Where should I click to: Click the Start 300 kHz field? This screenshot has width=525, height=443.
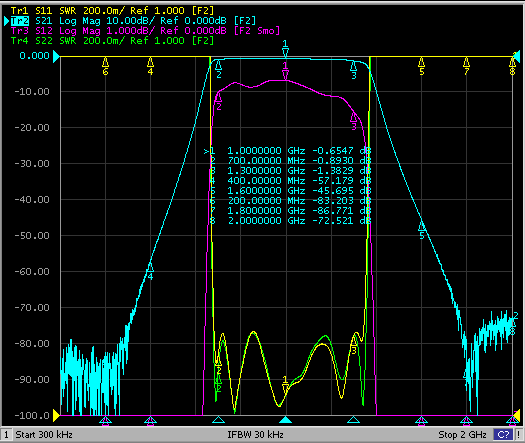44,435
